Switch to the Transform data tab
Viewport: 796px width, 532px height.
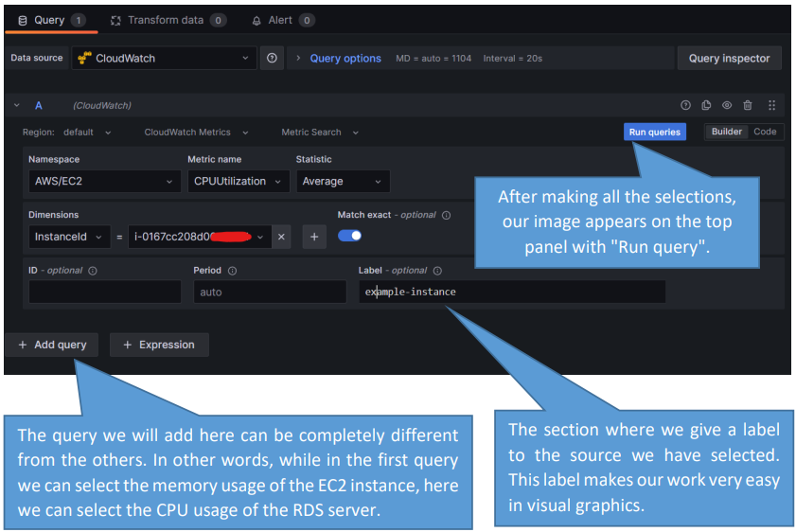[x=168, y=20]
